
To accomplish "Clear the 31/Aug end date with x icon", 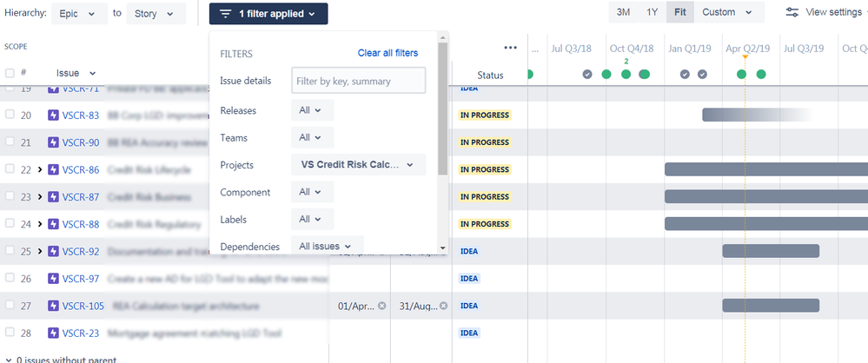I will coord(443,306).
